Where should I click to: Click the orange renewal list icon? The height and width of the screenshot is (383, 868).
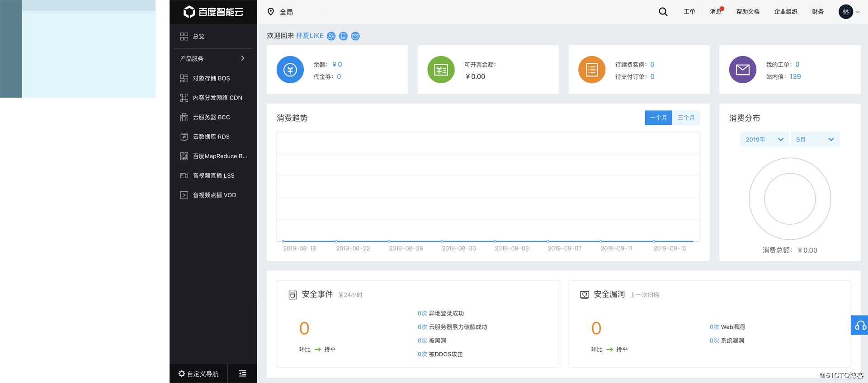(x=592, y=70)
